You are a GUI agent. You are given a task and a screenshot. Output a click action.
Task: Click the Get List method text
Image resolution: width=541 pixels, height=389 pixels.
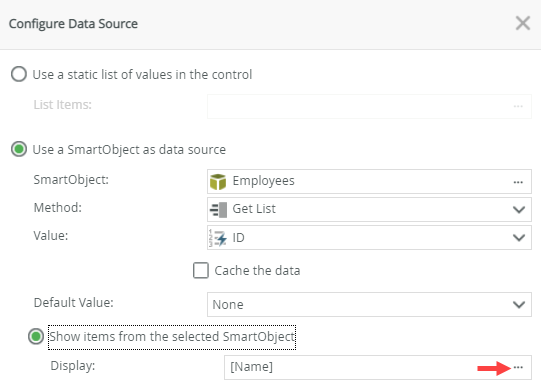pyautogui.click(x=254, y=209)
